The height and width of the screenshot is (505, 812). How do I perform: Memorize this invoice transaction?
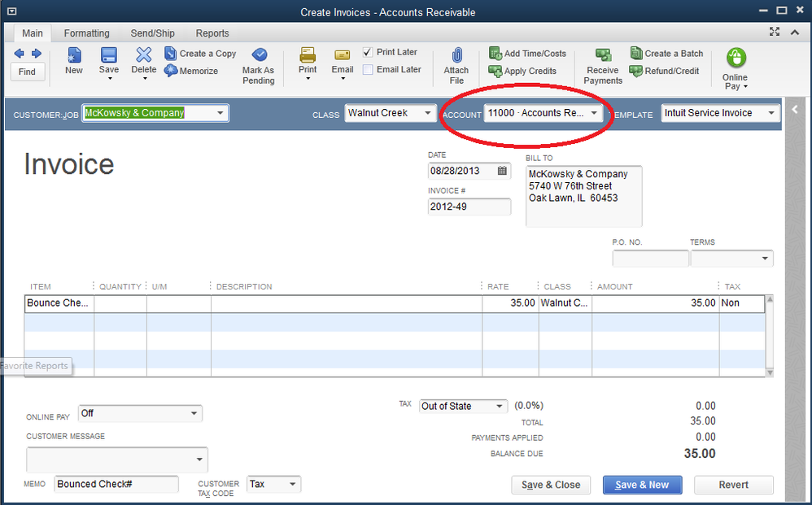click(191, 71)
